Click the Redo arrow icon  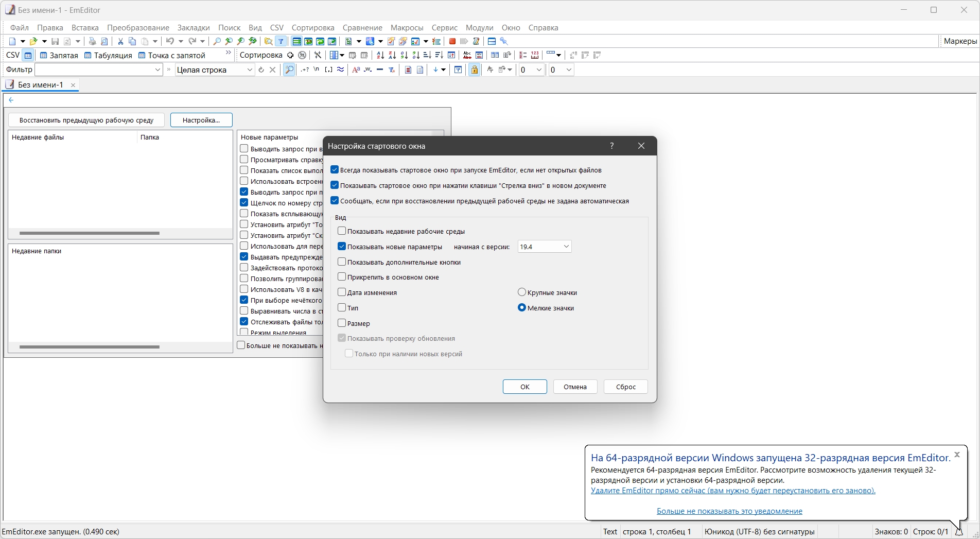pyautogui.click(x=192, y=41)
